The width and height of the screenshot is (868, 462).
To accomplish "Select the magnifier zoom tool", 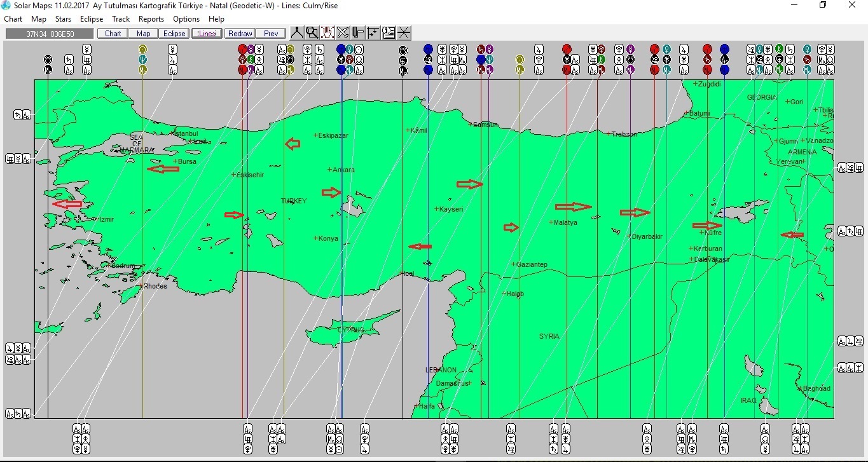I will point(312,32).
